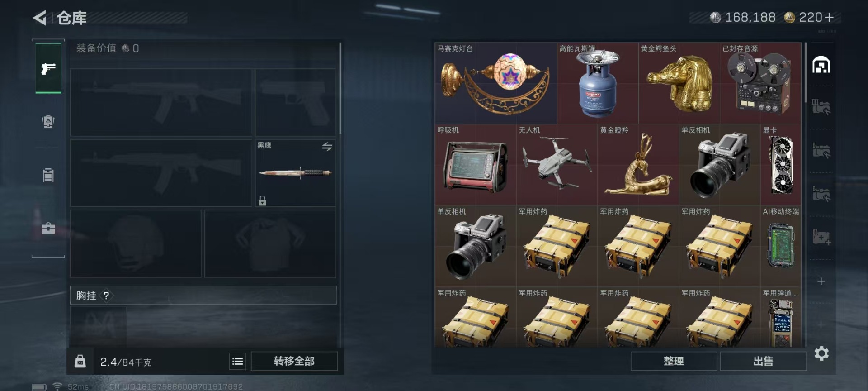Viewport: 868px width, 391px height.
Task: Add a new storage box with plus icon
Action: pyautogui.click(x=821, y=281)
